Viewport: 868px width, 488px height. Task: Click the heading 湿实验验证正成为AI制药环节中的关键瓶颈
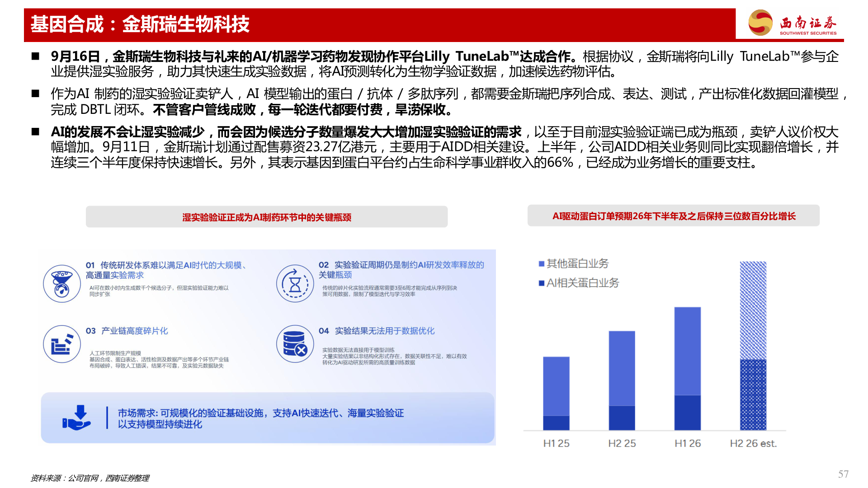(267, 217)
